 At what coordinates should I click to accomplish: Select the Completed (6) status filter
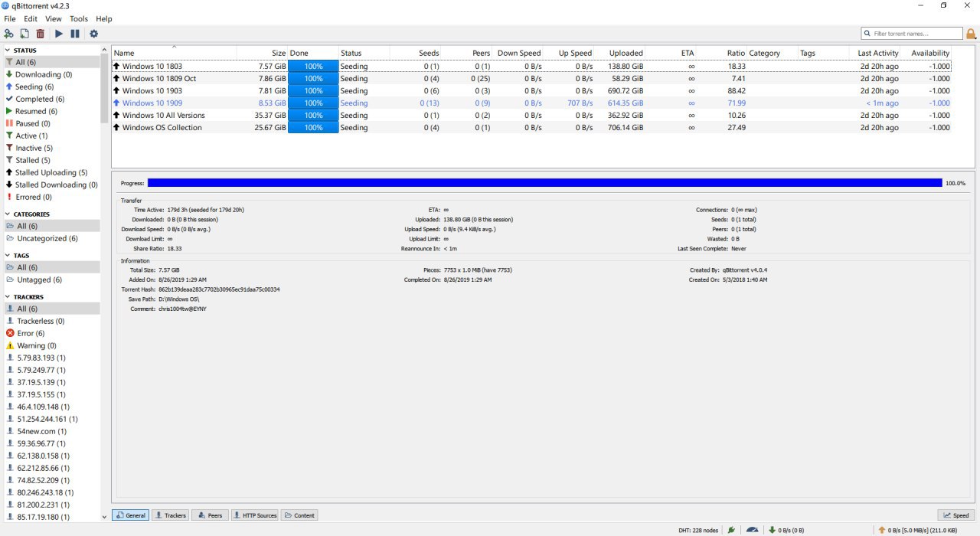[x=40, y=99]
